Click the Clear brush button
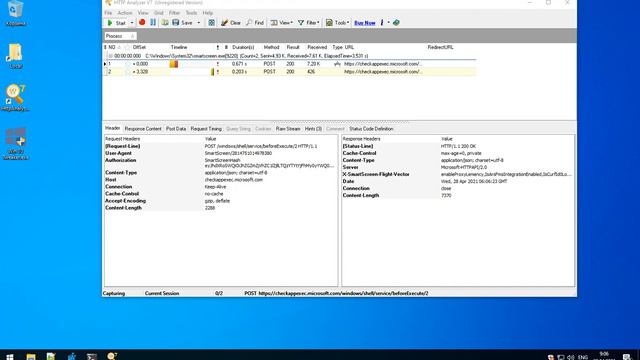640x360 pixels. coord(231,23)
